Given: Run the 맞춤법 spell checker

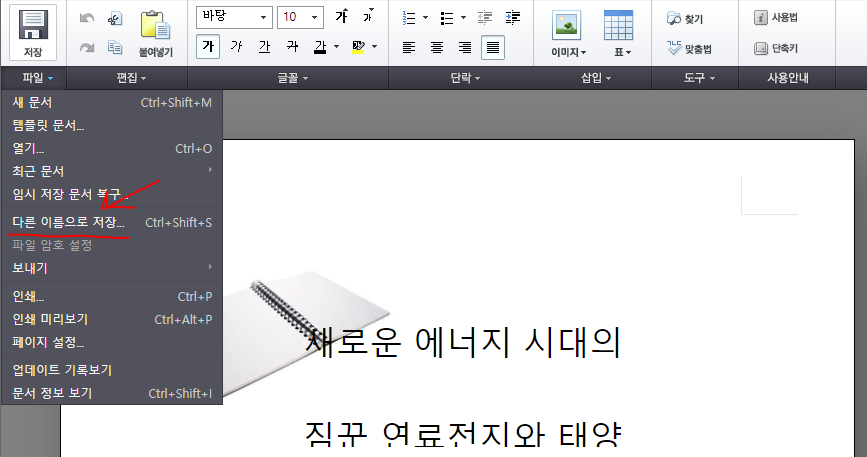Looking at the screenshot, I should pyautogui.click(x=689, y=49).
